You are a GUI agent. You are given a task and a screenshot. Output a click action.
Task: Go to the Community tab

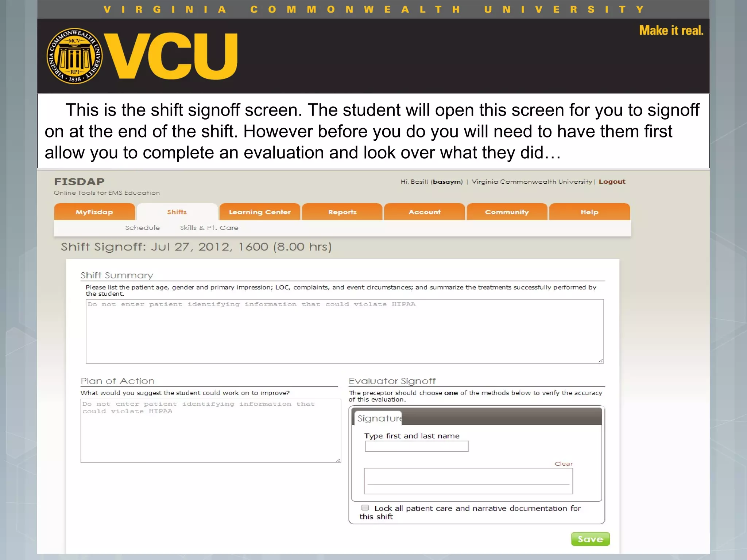(507, 212)
